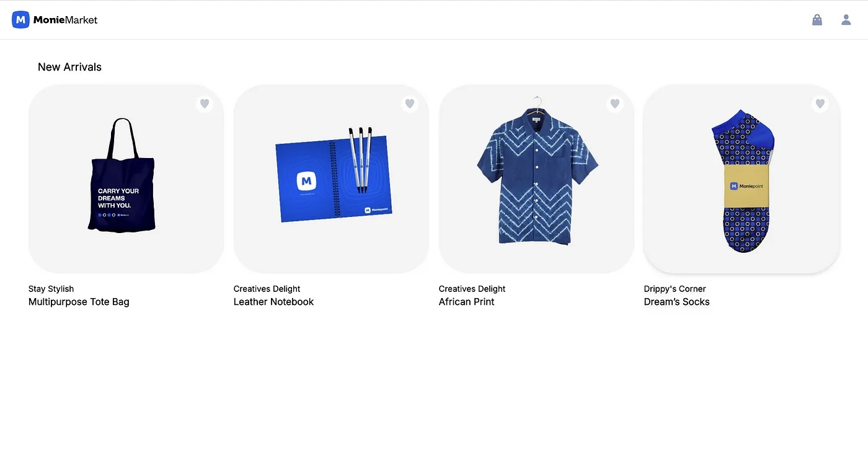Click the MonieMarket brand name text
The width and height of the screenshot is (868, 471).
pyautogui.click(x=65, y=20)
